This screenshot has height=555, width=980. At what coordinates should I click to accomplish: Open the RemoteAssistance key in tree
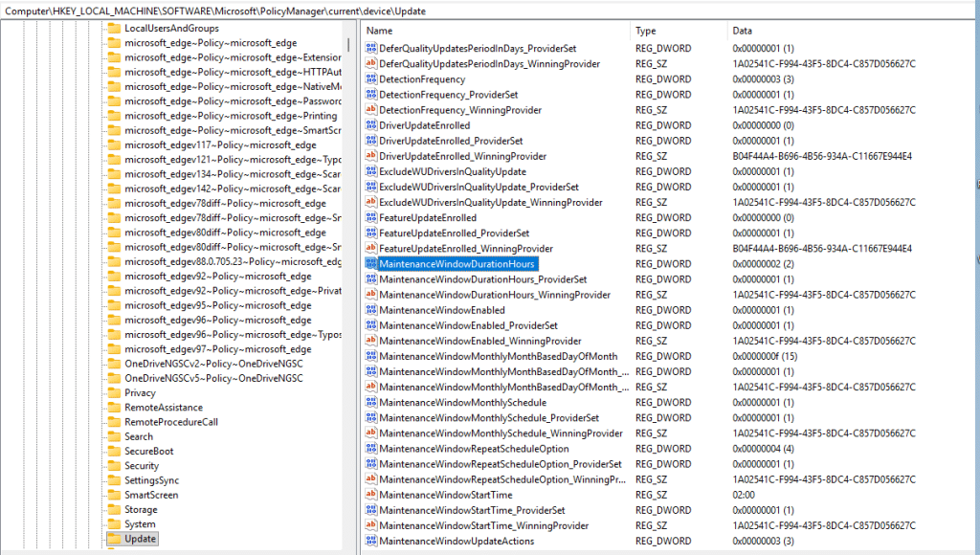[163, 407]
